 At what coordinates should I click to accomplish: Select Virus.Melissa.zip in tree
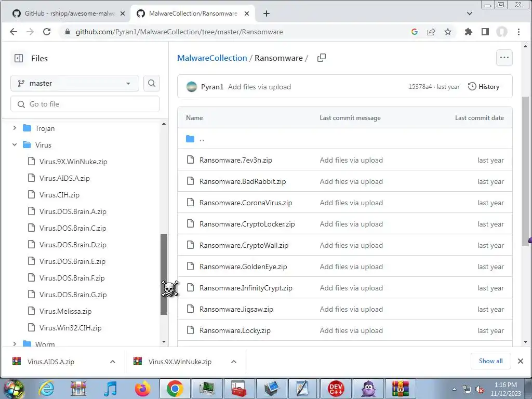click(65, 311)
